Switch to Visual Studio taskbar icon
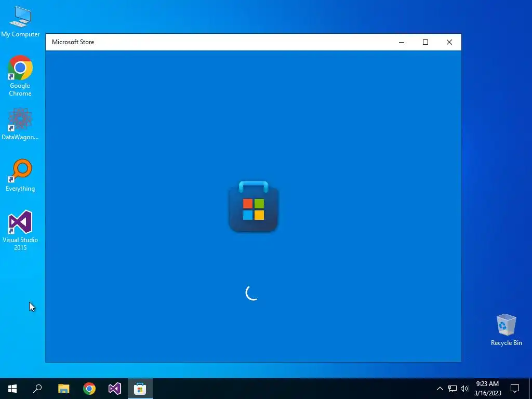Image resolution: width=532 pixels, height=399 pixels. (115, 389)
